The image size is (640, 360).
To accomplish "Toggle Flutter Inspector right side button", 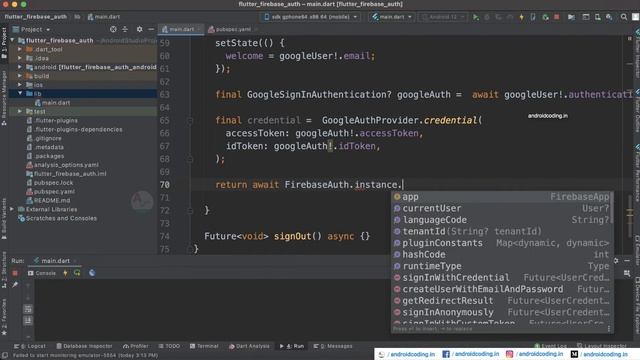I will [x=636, y=53].
